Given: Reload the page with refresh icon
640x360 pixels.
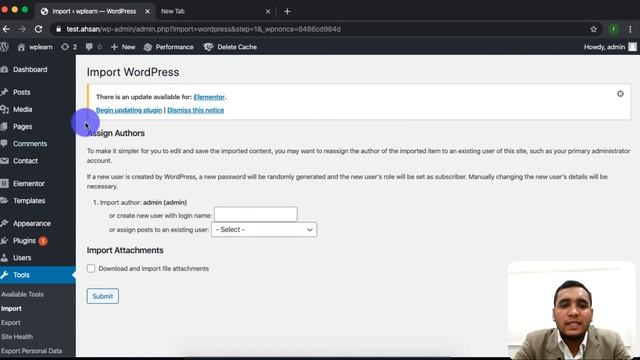Looking at the screenshot, I should coord(38,29).
